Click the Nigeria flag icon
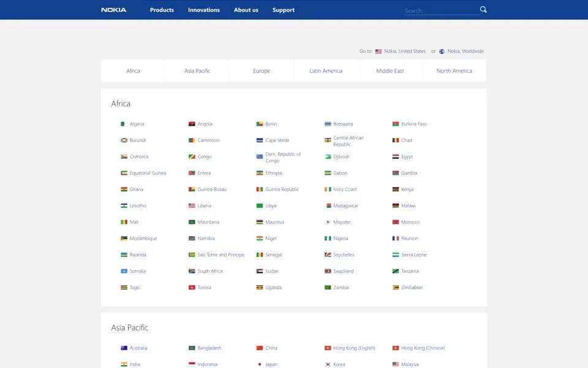Viewport: 588px width, 368px height. (x=328, y=239)
